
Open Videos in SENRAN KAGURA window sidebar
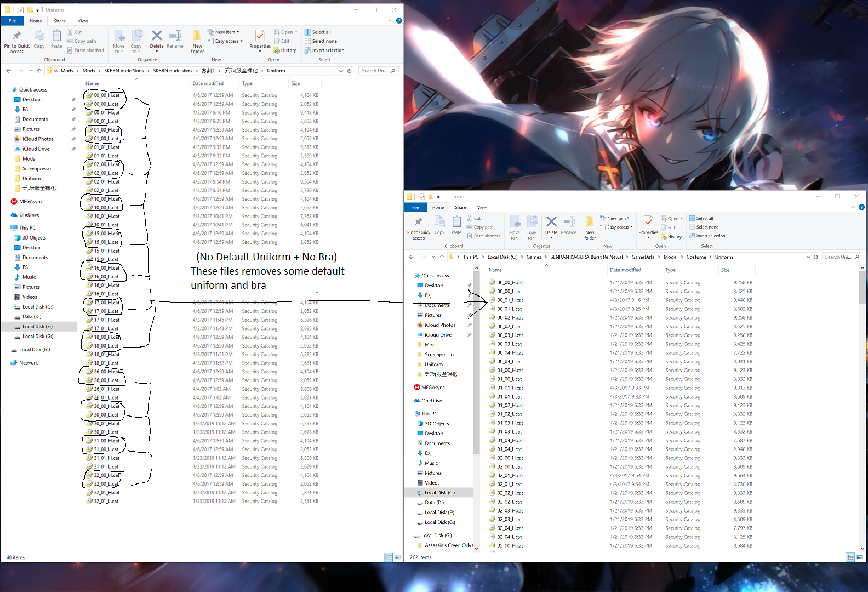[x=427, y=483]
